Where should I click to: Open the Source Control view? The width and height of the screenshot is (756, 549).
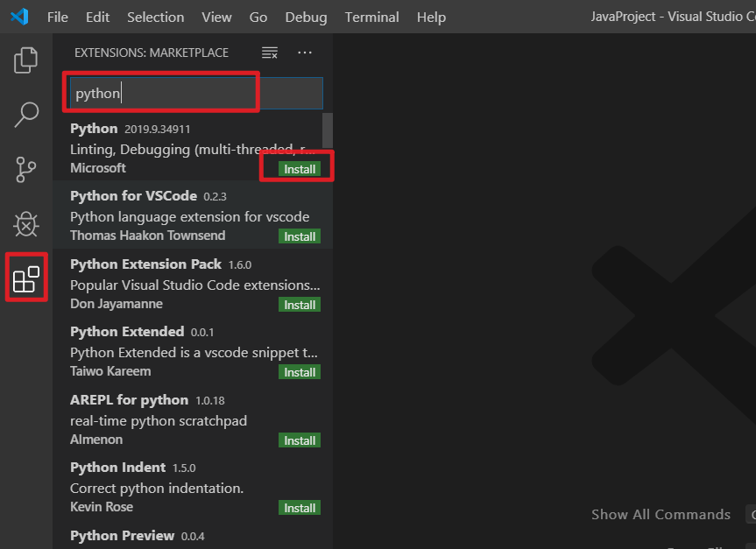[26, 170]
